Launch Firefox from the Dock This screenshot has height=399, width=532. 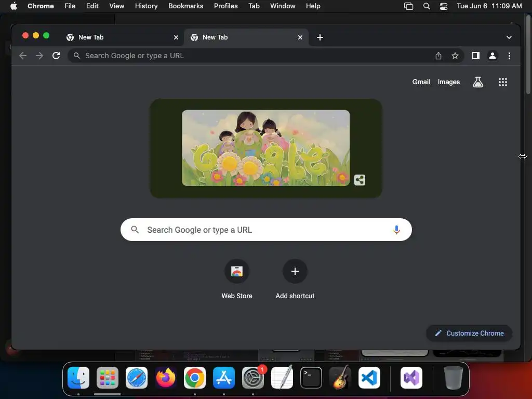coord(166,378)
